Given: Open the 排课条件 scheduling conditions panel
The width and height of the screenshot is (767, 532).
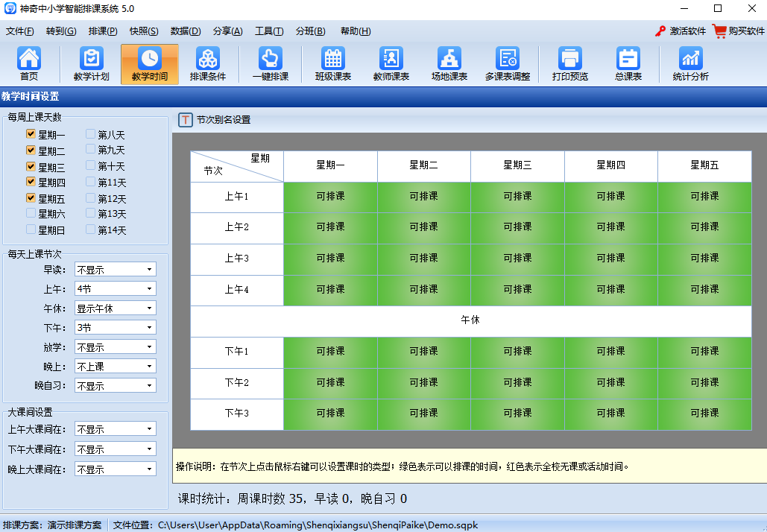Looking at the screenshot, I should pyautogui.click(x=209, y=63).
